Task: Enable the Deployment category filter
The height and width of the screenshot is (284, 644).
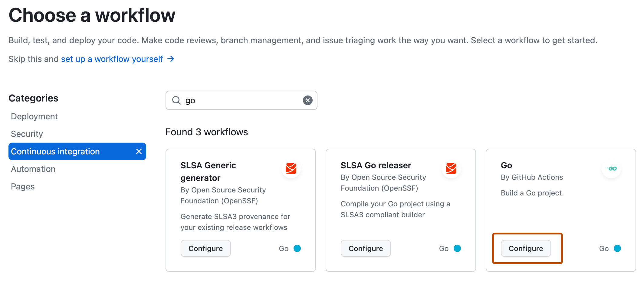Action: point(34,116)
